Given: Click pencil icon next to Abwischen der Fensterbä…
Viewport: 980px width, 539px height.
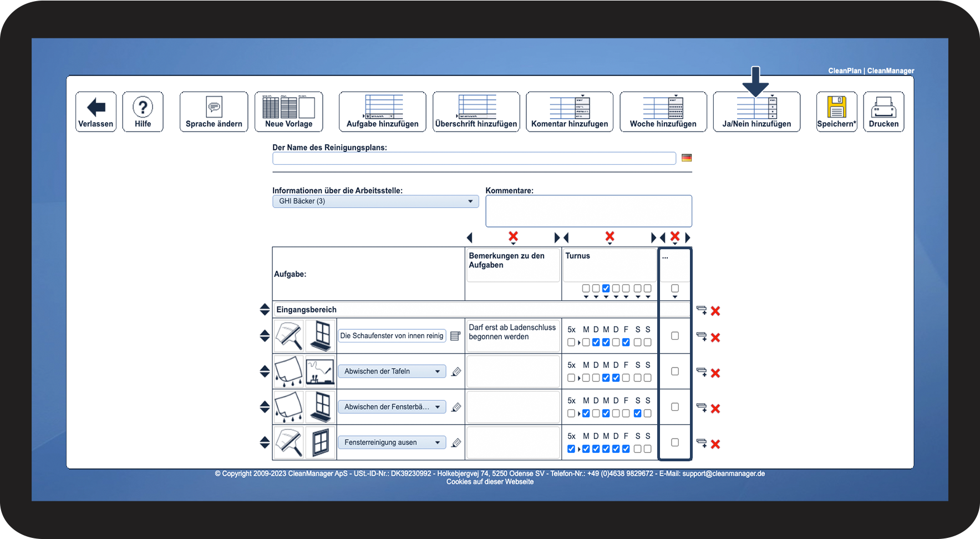Looking at the screenshot, I should pos(456,407).
